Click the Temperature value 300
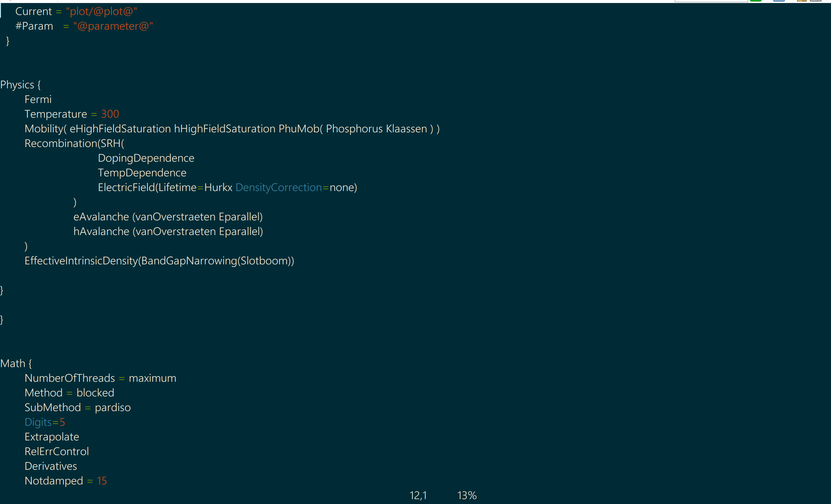This screenshot has height=504, width=831. pyautogui.click(x=110, y=114)
